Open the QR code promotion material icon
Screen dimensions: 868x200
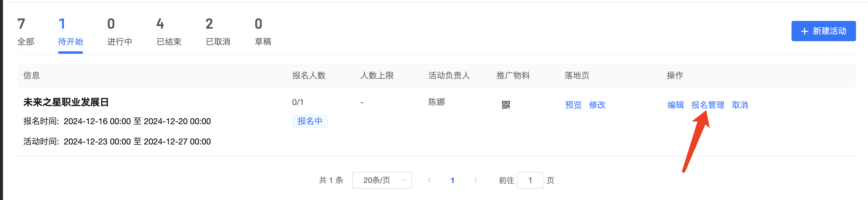[x=506, y=105]
